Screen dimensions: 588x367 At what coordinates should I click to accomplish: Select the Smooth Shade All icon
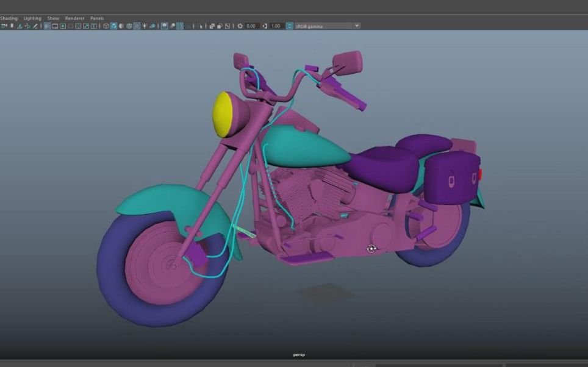113,26
